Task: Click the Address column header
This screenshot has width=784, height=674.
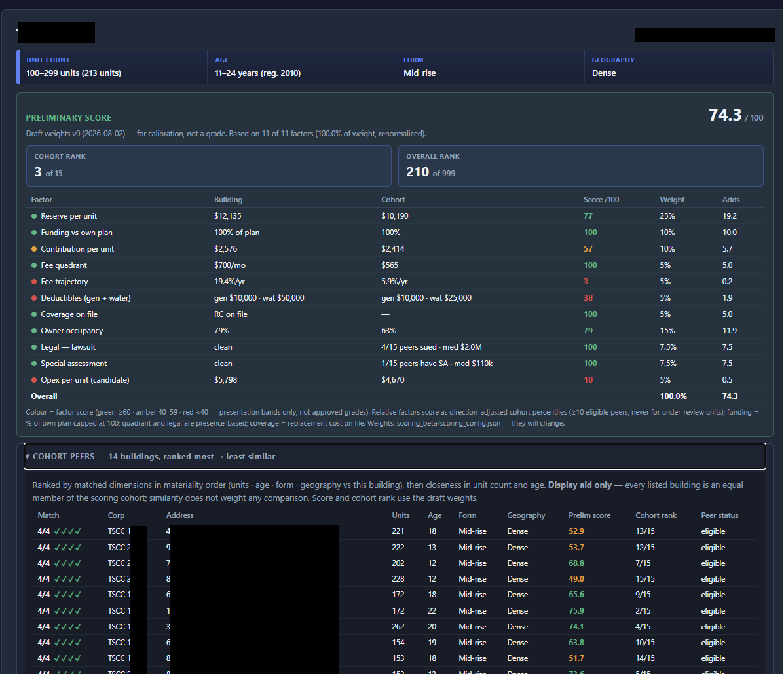Action: 179,515
